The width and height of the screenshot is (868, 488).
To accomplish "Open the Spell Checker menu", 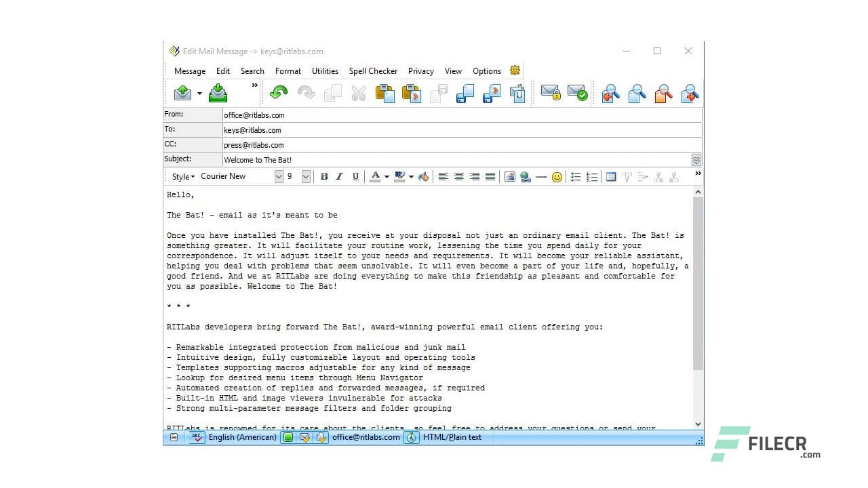I will pyautogui.click(x=374, y=70).
